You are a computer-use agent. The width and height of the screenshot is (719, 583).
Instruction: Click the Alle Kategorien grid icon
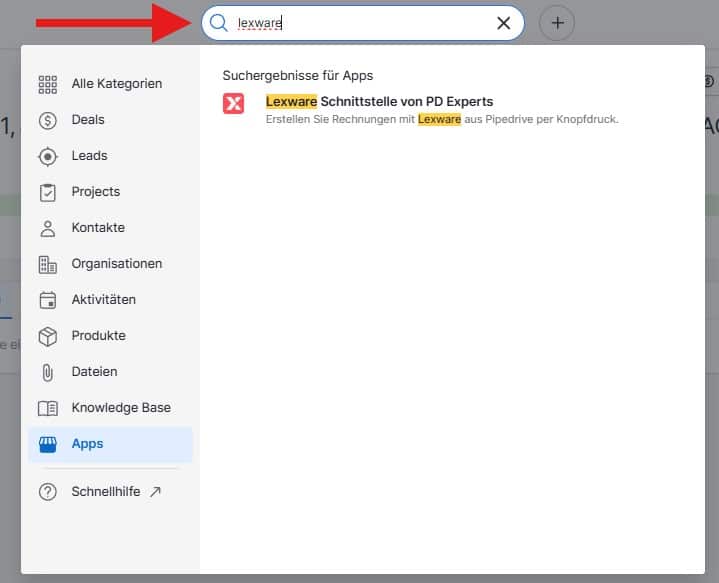[48, 84]
